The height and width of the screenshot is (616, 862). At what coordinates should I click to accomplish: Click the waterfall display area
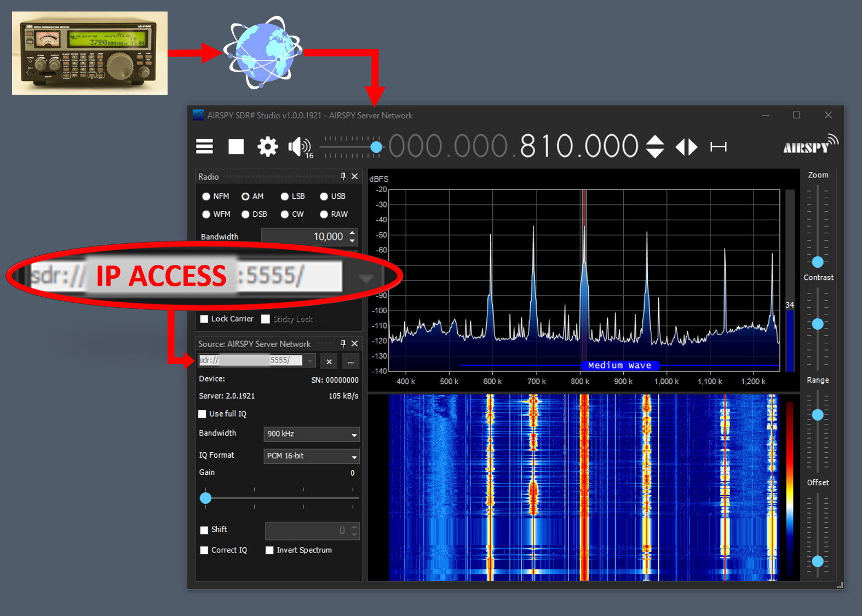tap(584, 487)
